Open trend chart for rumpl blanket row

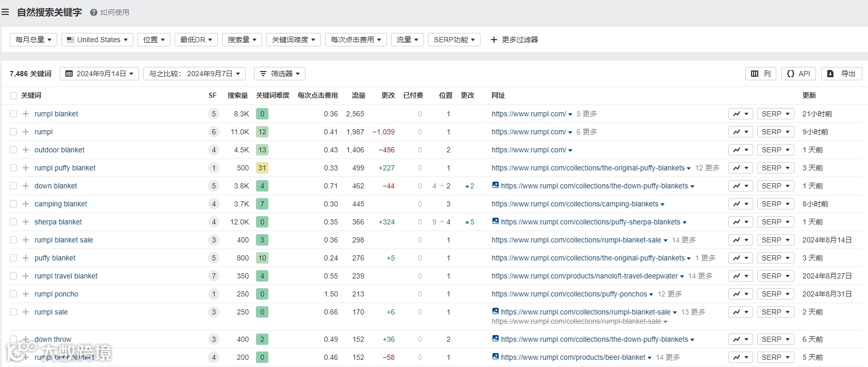[741, 114]
